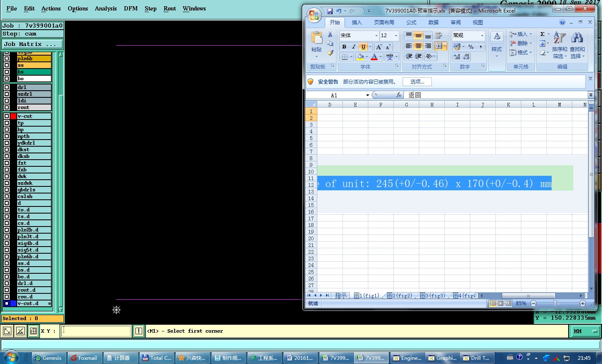Image resolution: width=602 pixels, height=364 pixels.
Task: Click the Excel Paste (粘贴) icon
Action: click(316, 38)
